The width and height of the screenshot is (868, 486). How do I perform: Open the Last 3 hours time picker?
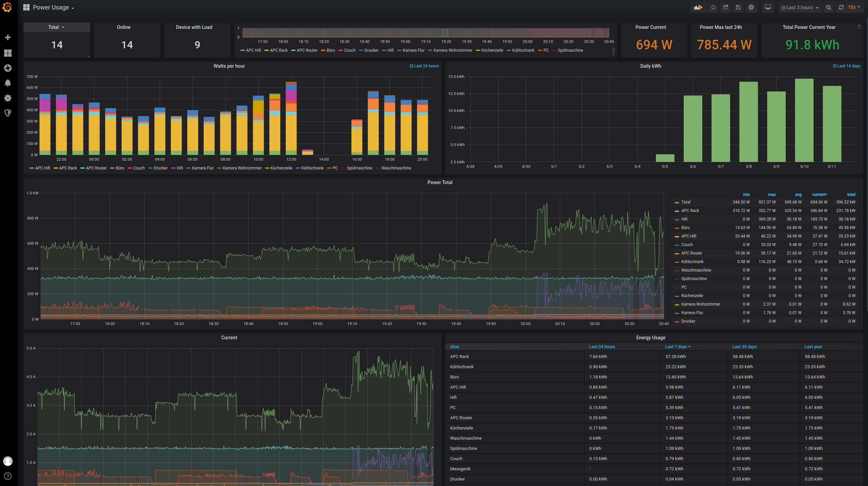(800, 7)
